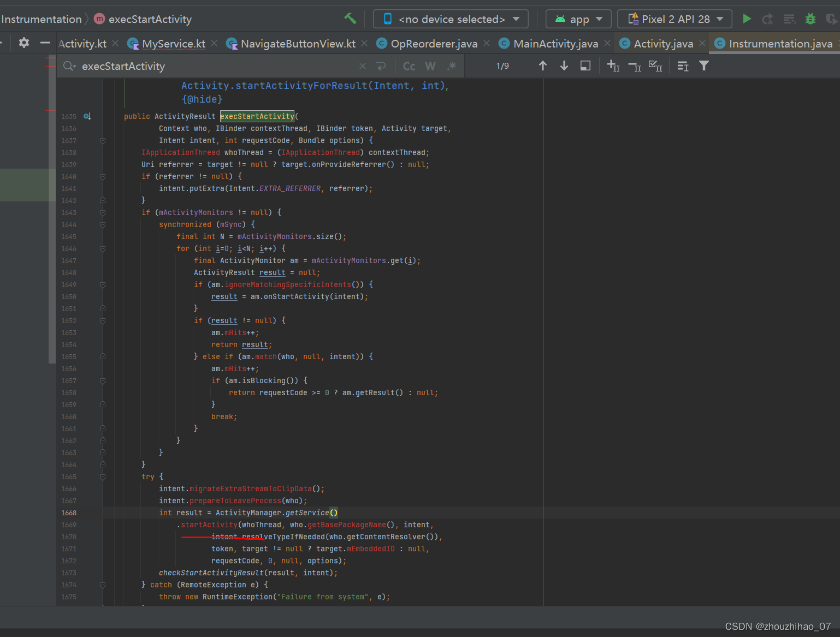Select the Instrumentation.java tab
This screenshot has height=637, width=840.
pyautogui.click(x=773, y=44)
